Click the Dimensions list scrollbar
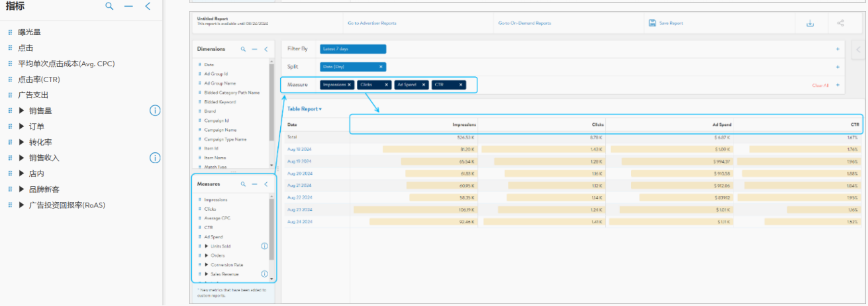 coord(271,99)
